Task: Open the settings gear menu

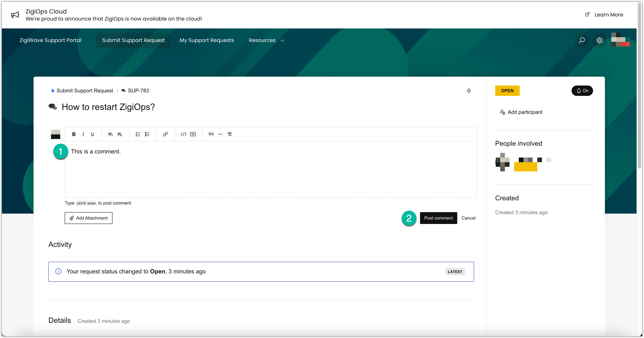Action: point(599,40)
